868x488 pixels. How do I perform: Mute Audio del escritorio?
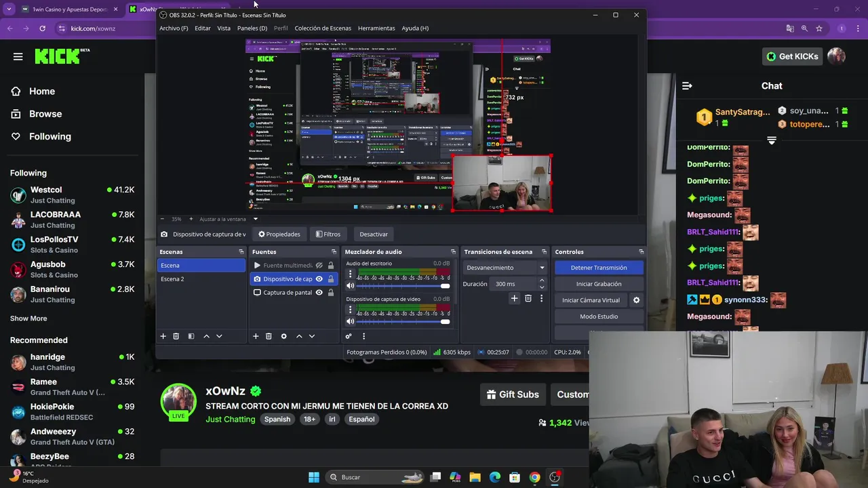point(351,285)
